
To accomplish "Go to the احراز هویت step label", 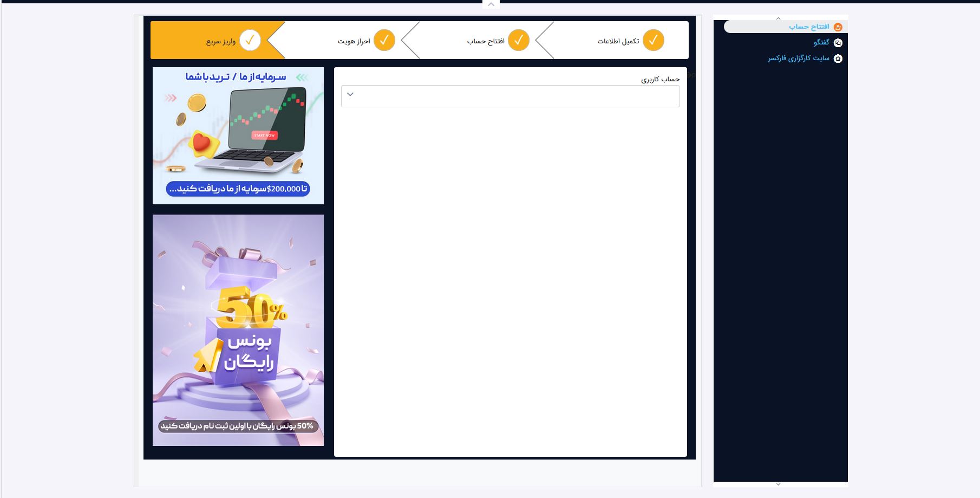I will (x=354, y=41).
